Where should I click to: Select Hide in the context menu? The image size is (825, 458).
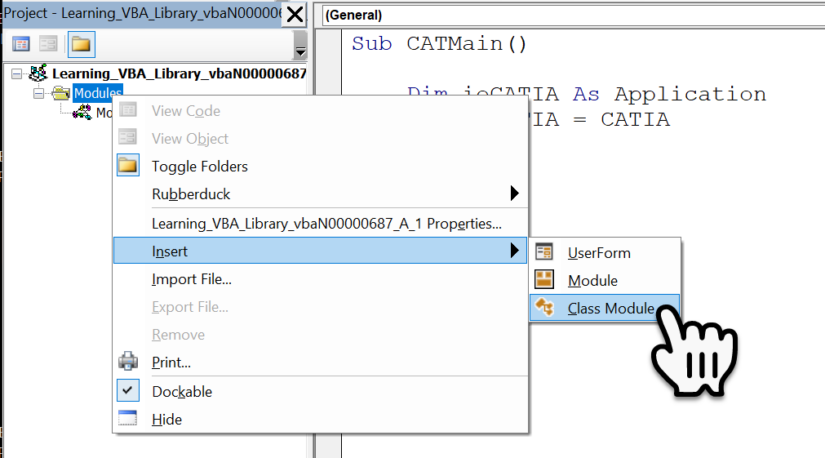coord(166,420)
